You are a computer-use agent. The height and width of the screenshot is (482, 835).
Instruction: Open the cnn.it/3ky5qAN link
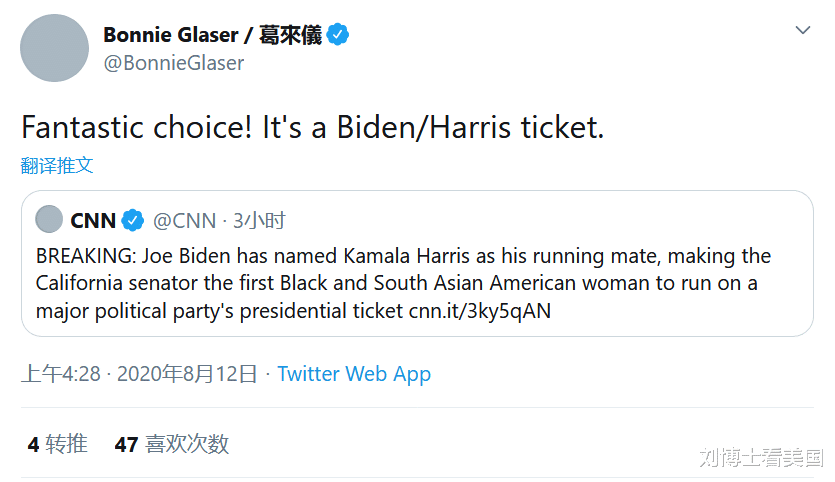tap(480, 311)
